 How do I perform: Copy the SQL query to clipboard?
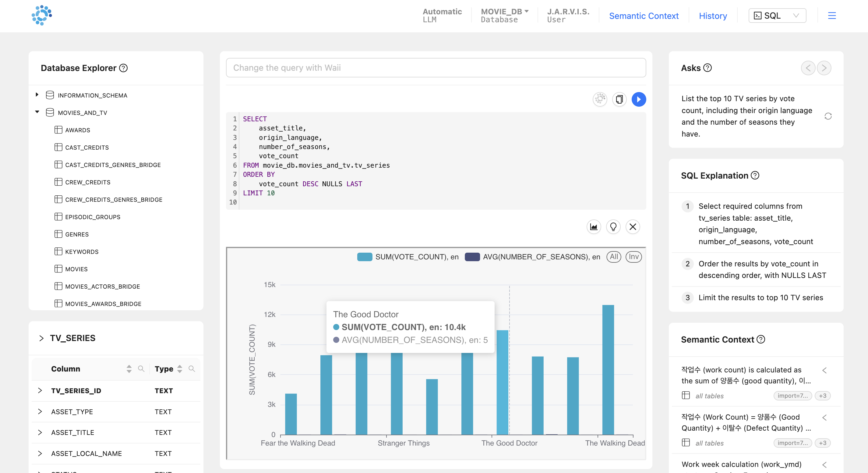[619, 99]
